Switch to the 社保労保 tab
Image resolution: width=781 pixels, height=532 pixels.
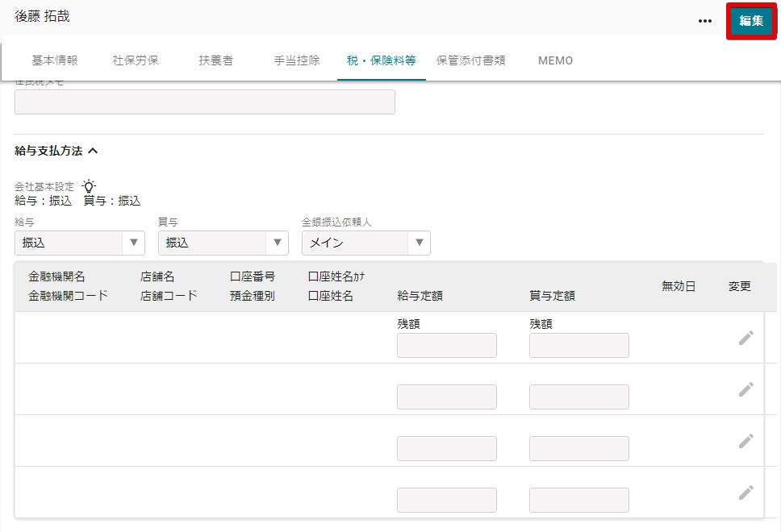pos(136,60)
